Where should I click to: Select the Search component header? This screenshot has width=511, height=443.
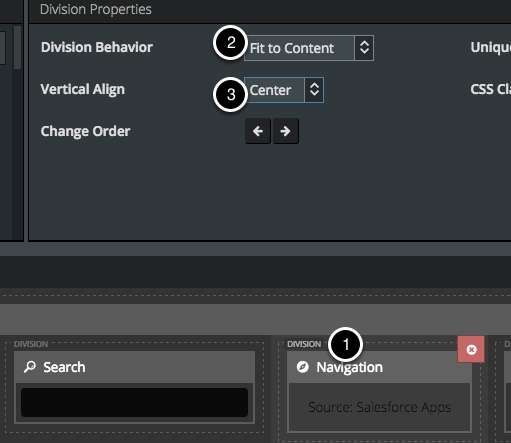click(135, 367)
